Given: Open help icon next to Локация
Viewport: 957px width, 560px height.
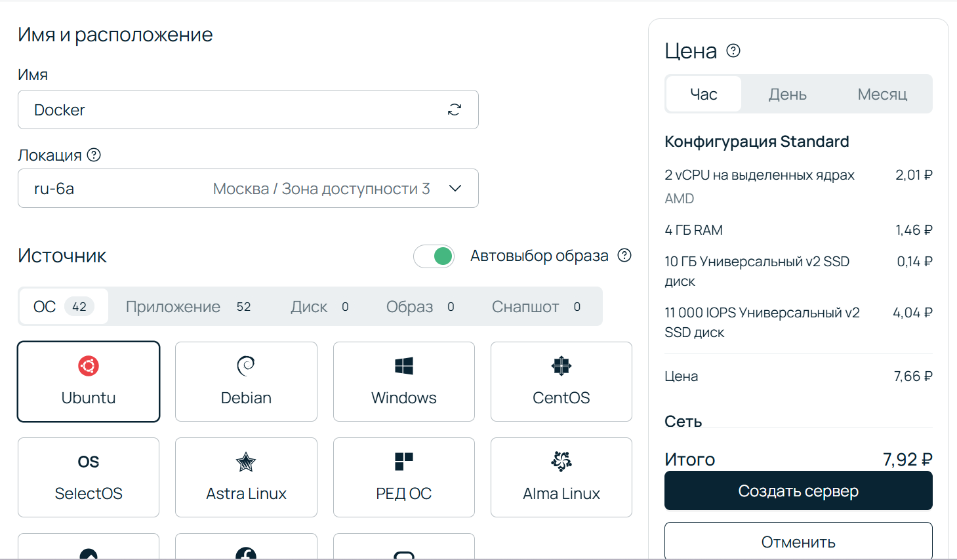Looking at the screenshot, I should 94,155.
